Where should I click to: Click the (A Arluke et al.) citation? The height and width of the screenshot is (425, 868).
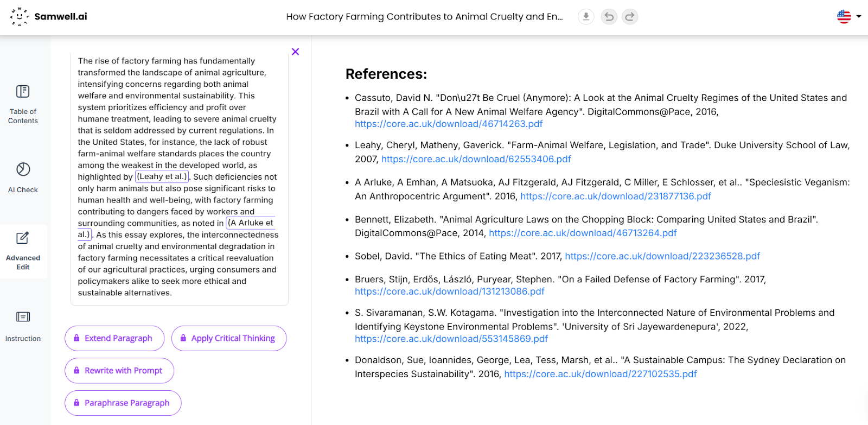tap(251, 223)
